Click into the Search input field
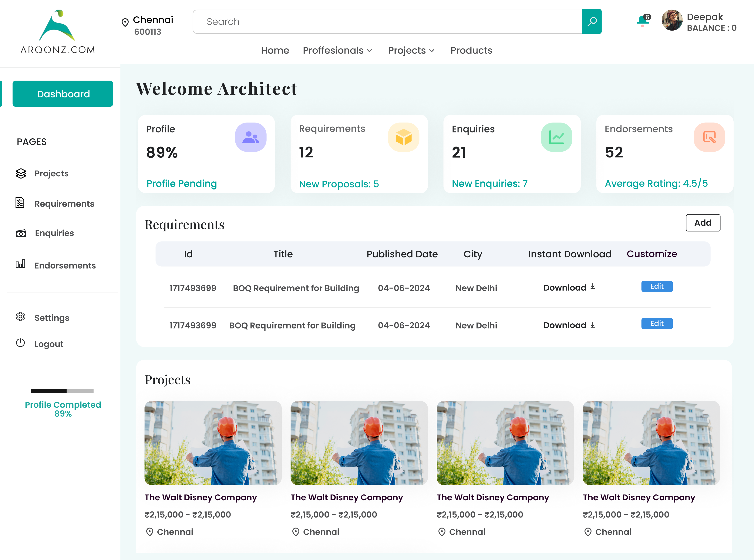 click(x=387, y=21)
